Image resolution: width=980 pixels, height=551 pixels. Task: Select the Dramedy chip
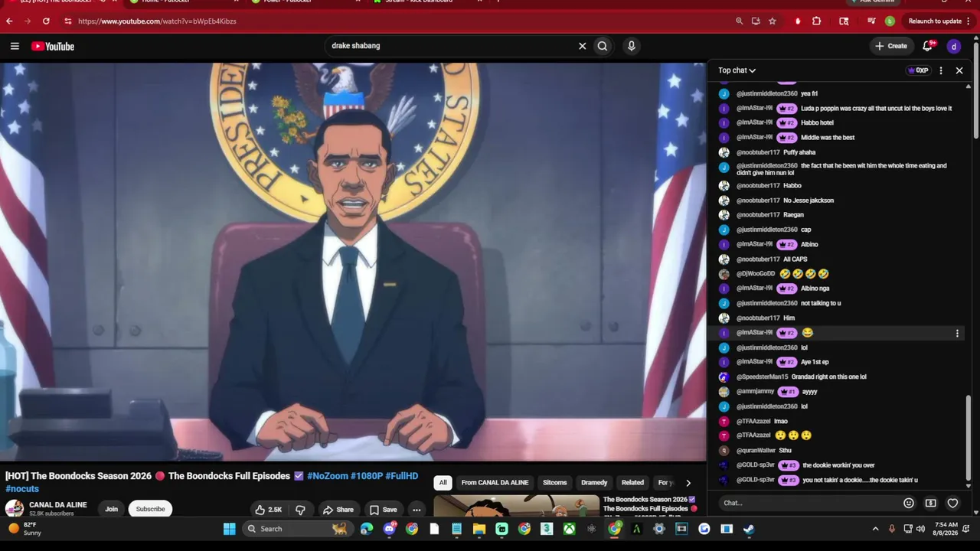click(x=594, y=483)
